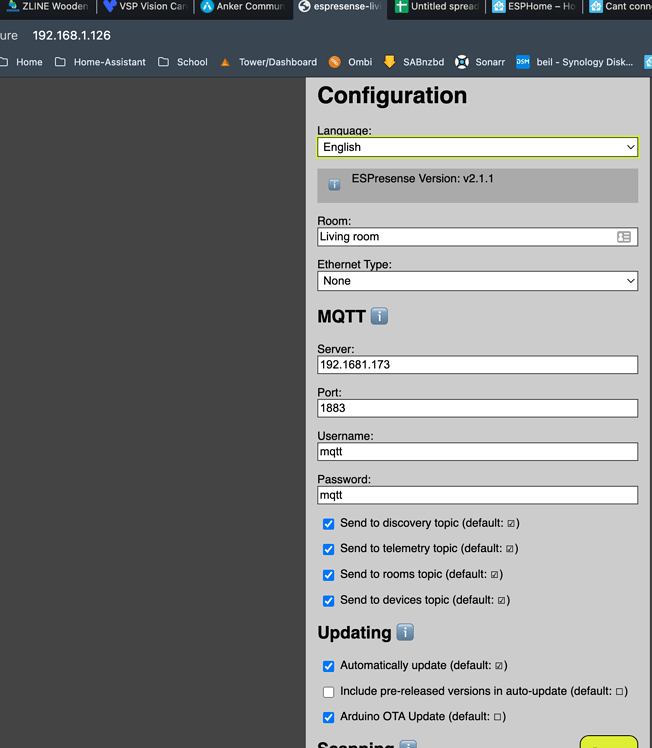This screenshot has width=652, height=748.
Task: Click the autofill icon in Room field
Action: click(x=624, y=237)
